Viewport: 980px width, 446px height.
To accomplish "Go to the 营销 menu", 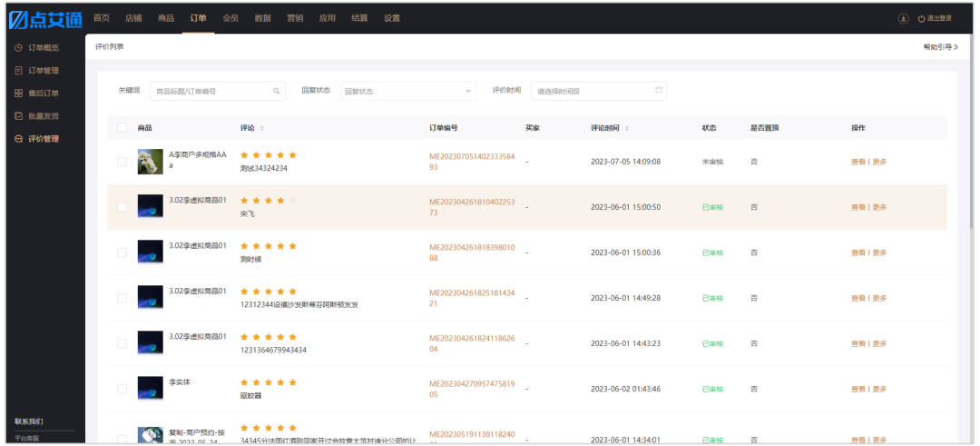I will [295, 18].
